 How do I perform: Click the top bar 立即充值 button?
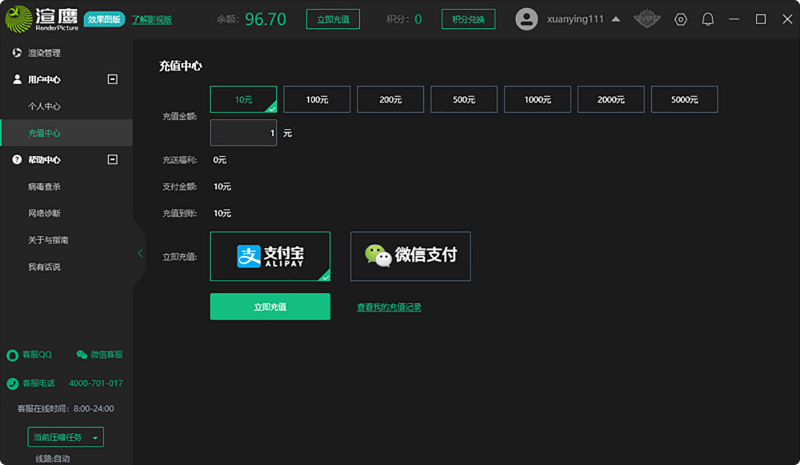click(333, 19)
